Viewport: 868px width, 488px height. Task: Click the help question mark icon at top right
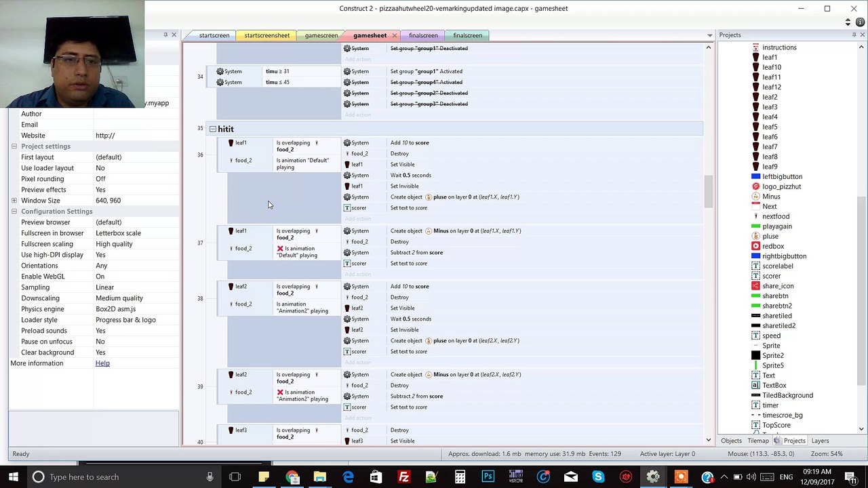pyautogui.click(x=860, y=22)
